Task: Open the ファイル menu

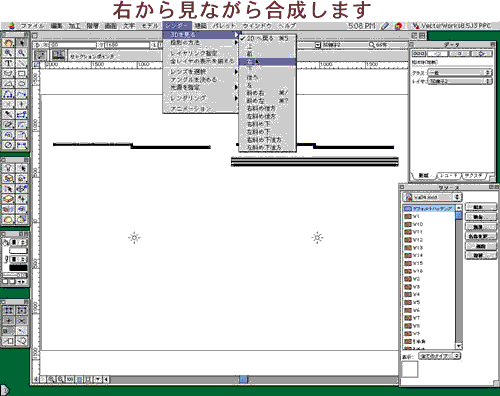Action: click(32, 26)
